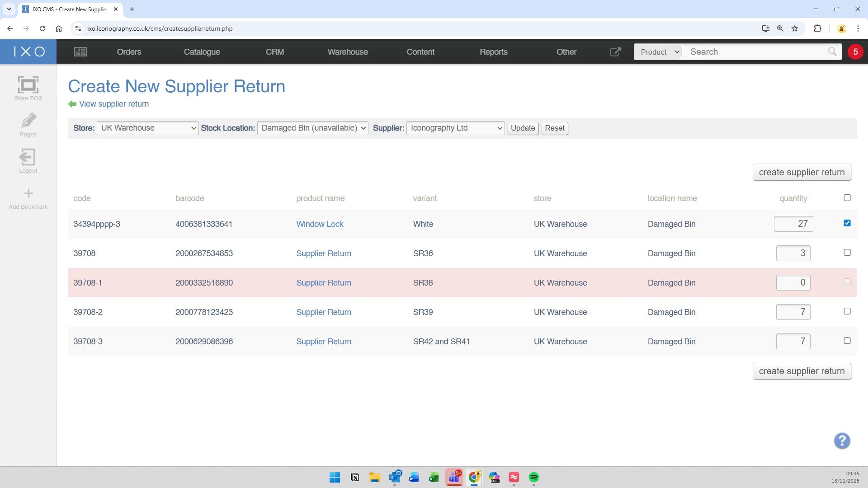
Task: Open the Stock Location dropdown
Action: coord(312,128)
